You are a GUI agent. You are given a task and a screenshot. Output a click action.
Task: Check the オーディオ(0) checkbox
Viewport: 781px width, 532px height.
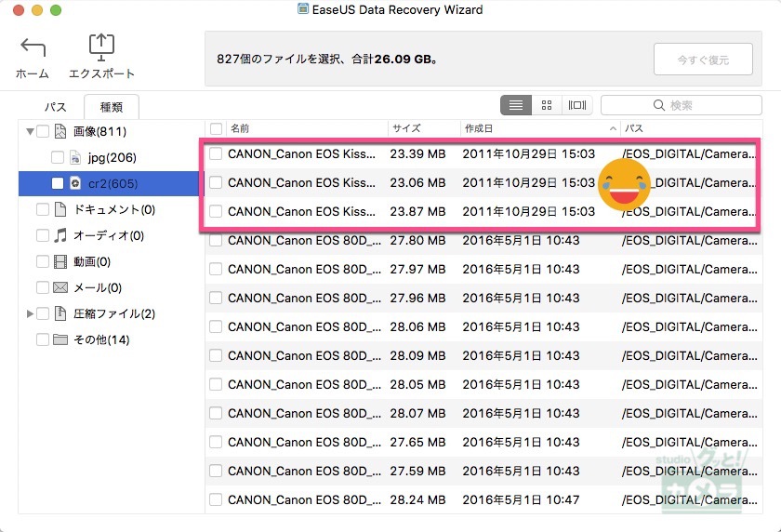43,235
